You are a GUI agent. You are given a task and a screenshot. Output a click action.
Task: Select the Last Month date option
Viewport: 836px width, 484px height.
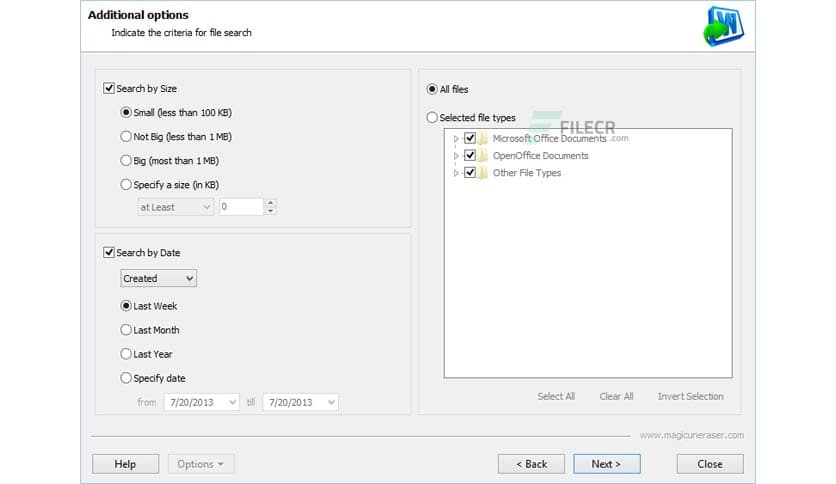[x=126, y=330]
